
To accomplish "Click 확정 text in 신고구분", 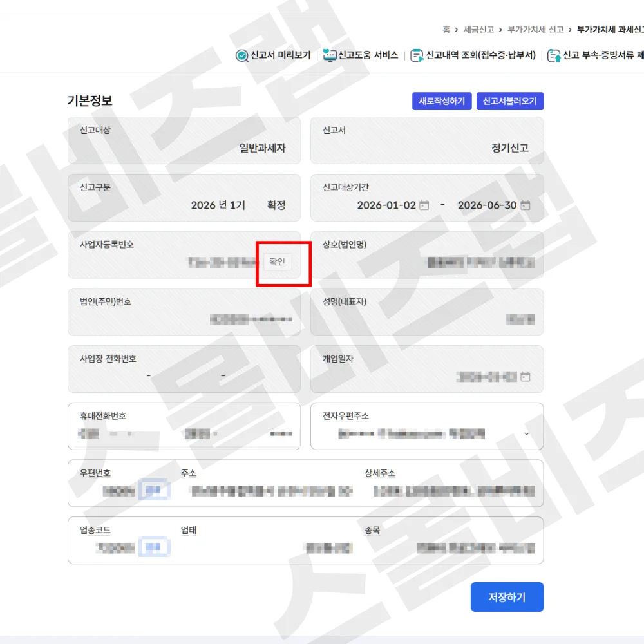I will pos(276,205).
